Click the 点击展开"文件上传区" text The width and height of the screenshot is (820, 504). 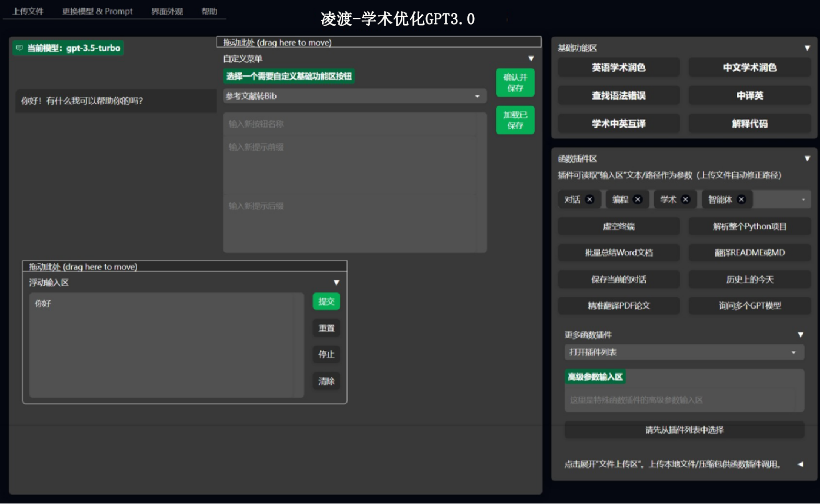[x=672, y=464]
